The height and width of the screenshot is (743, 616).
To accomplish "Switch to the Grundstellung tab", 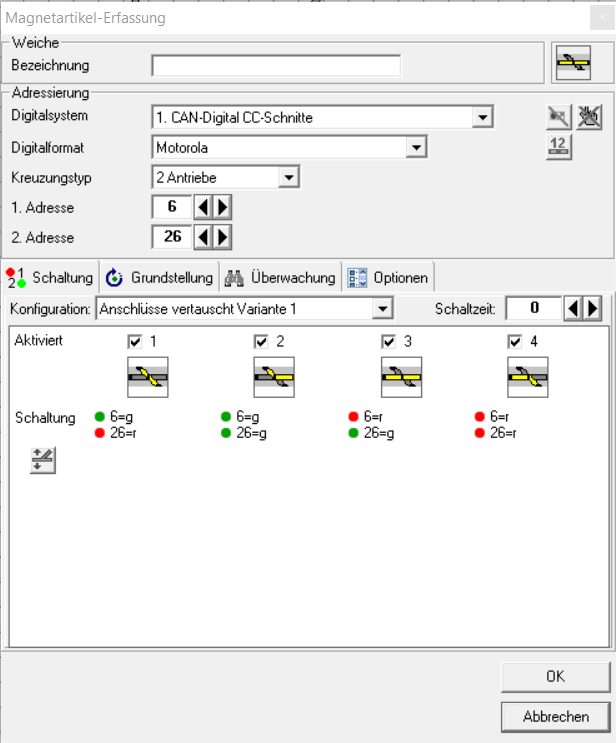I will click(160, 278).
